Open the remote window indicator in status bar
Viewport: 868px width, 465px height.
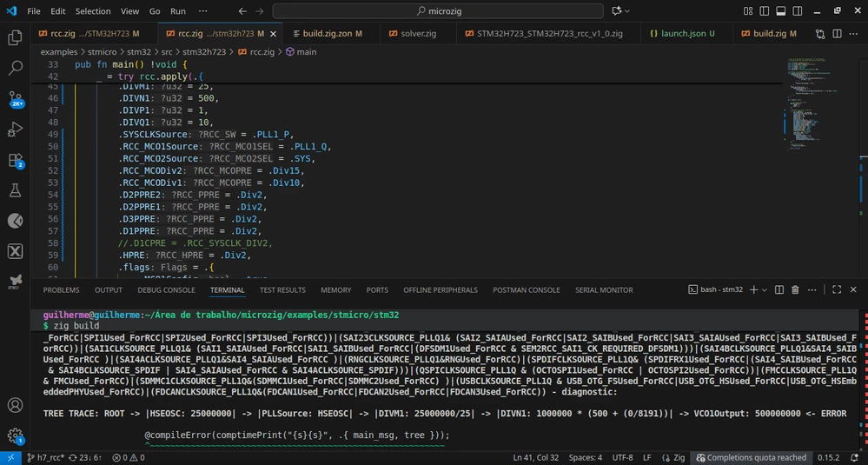[x=11, y=458]
